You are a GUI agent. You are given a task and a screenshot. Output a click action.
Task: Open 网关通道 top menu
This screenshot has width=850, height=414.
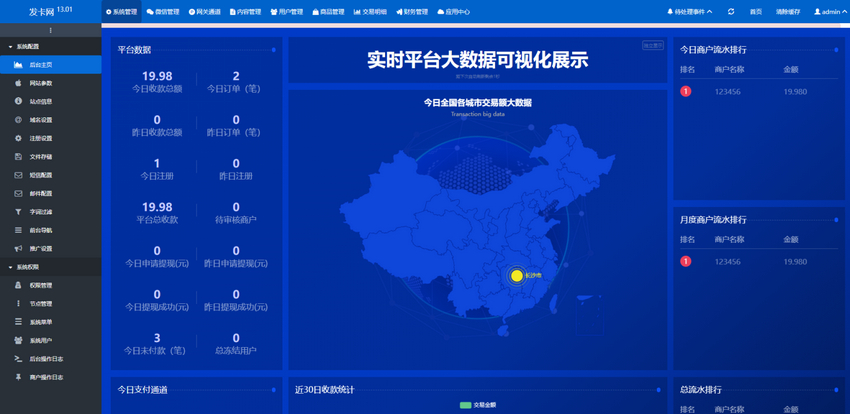tap(205, 12)
